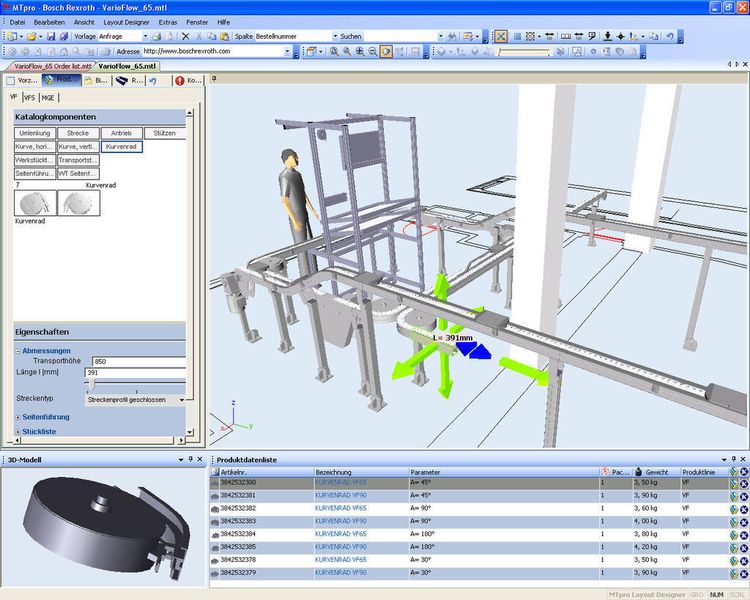Image resolution: width=750 pixels, height=600 pixels.
Task: Click the paste clipboard toolbar icon
Action: click(224, 36)
